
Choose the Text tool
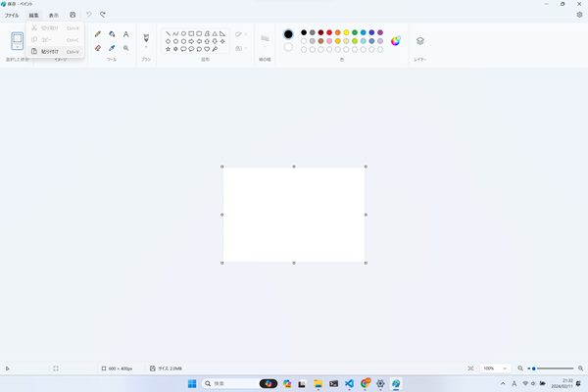point(126,34)
